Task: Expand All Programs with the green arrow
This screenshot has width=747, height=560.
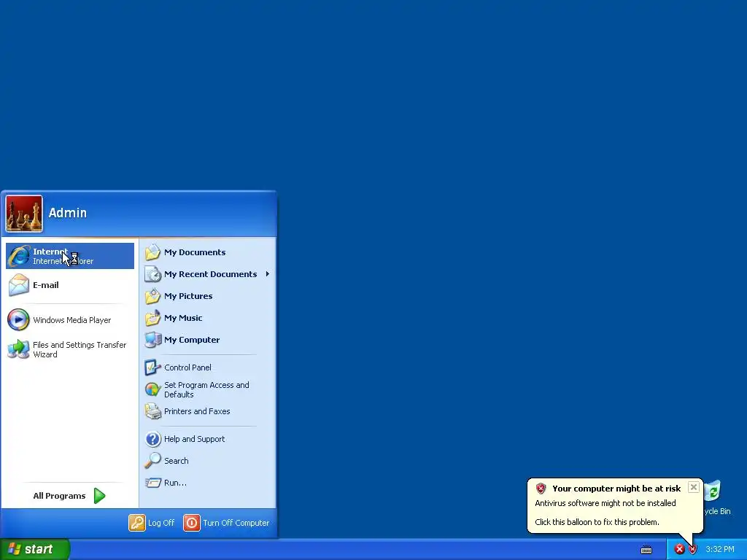Action: point(99,496)
